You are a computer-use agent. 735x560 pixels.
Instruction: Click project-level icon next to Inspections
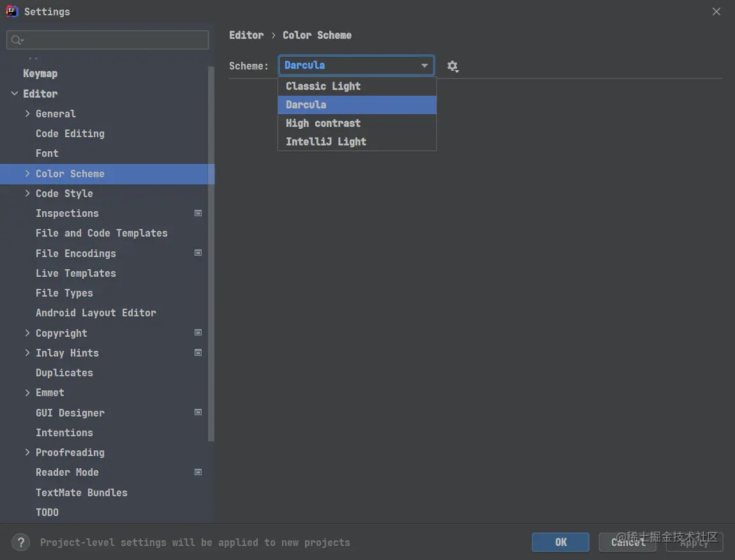click(x=198, y=213)
